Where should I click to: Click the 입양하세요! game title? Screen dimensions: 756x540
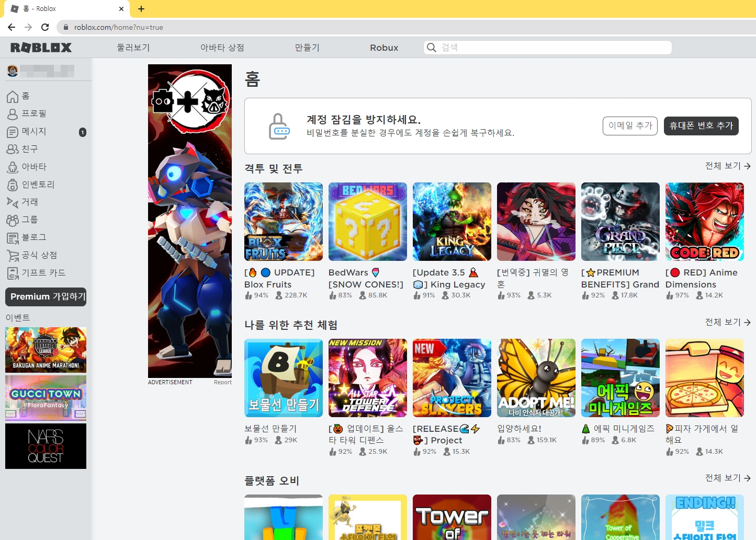(x=519, y=429)
